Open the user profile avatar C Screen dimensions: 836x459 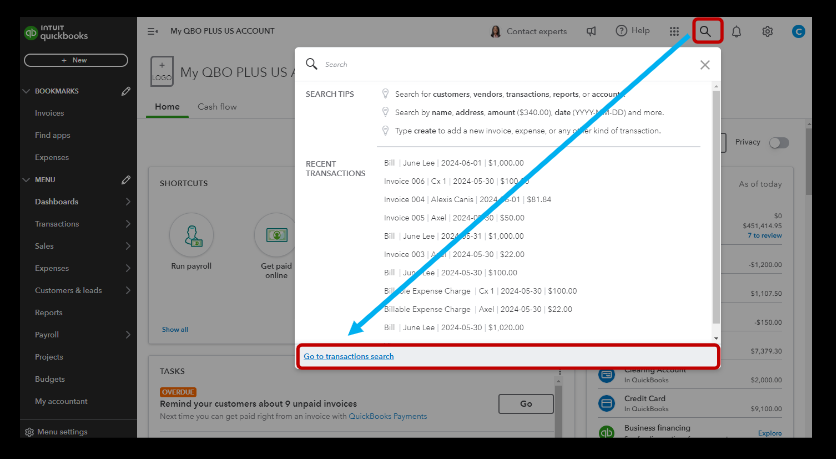click(x=798, y=31)
